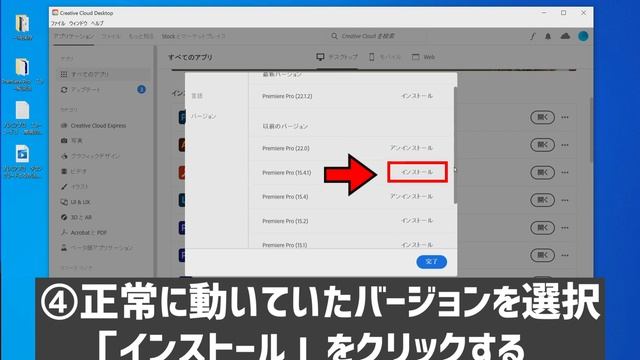Select 言語 in the dialog sidebar
This screenshot has height=360, width=640.
pos(197,96)
